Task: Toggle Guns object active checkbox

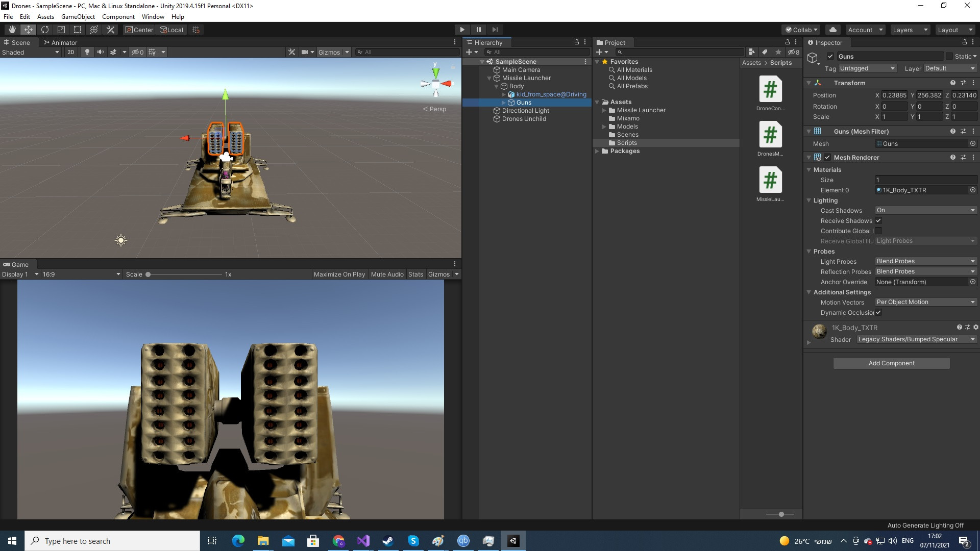Action: click(x=830, y=57)
